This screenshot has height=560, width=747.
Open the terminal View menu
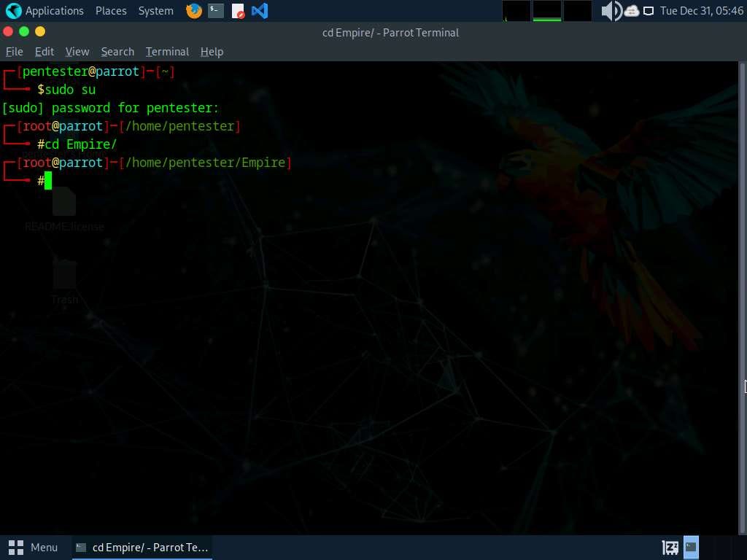pos(77,52)
